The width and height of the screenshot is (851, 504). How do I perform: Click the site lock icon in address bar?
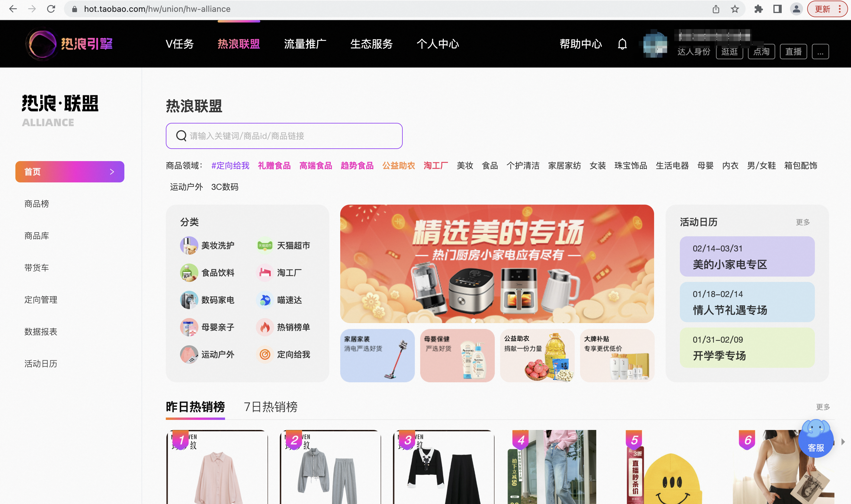[x=75, y=9]
